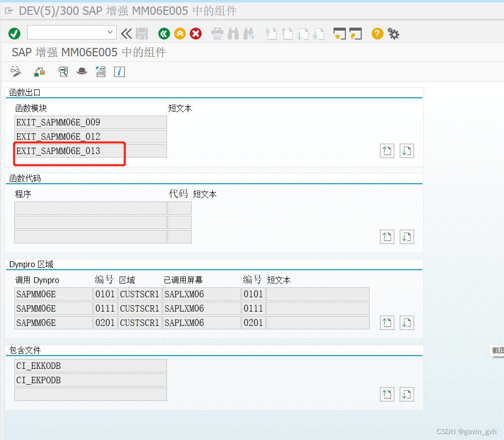Click the Next Page icon

[x=302, y=34]
